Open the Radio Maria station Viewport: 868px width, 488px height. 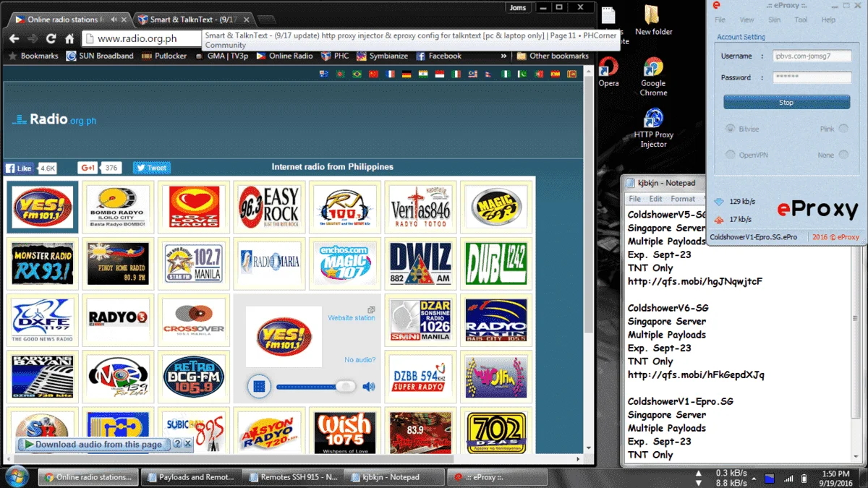[269, 263]
